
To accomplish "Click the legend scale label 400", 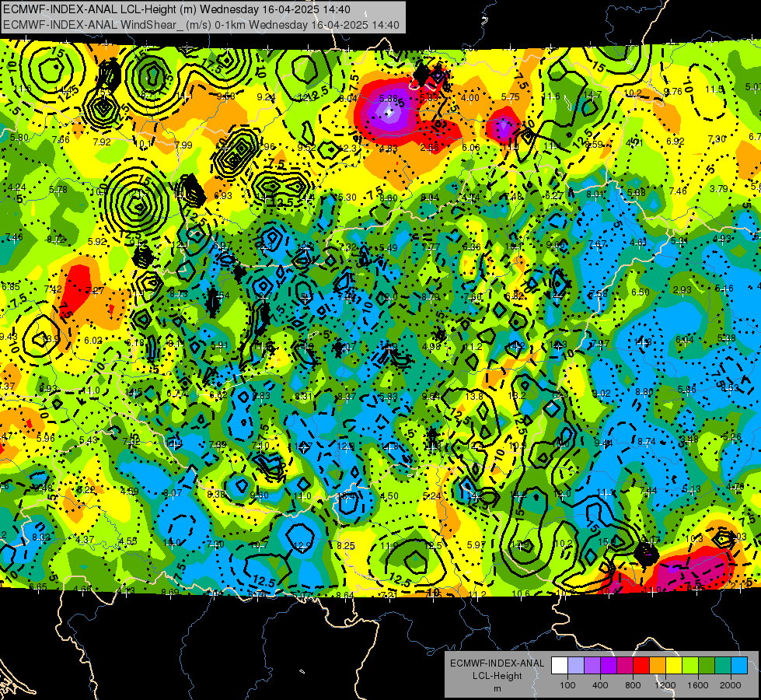I will tap(600, 685).
